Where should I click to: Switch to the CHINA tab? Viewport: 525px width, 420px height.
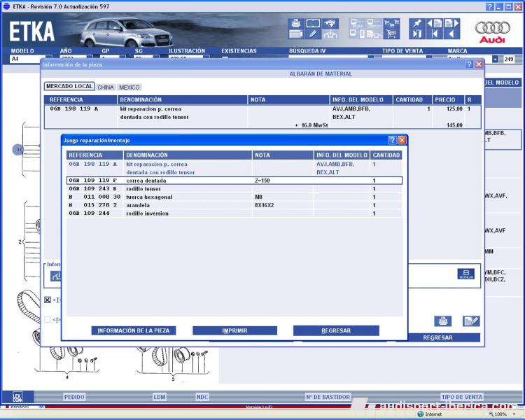106,87
